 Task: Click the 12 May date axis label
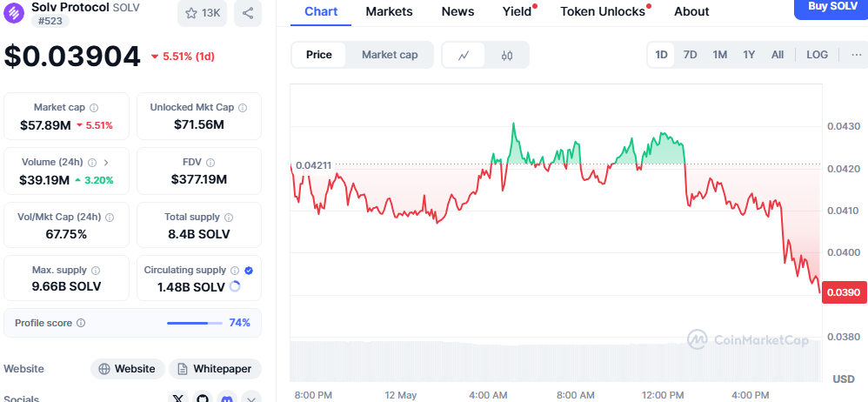click(401, 395)
